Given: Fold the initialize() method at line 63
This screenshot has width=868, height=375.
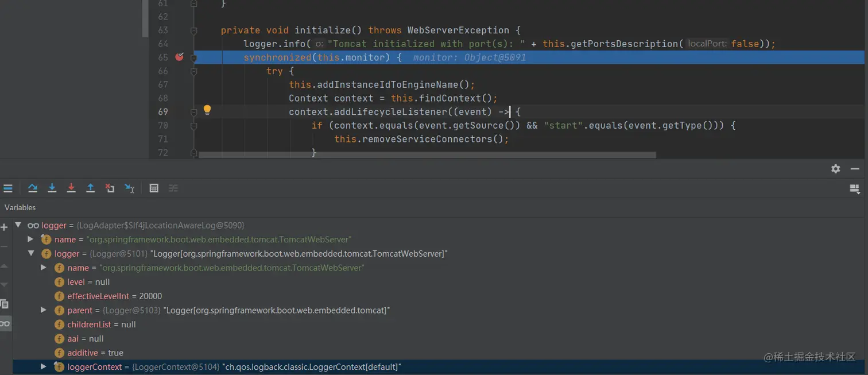Looking at the screenshot, I should click(193, 30).
